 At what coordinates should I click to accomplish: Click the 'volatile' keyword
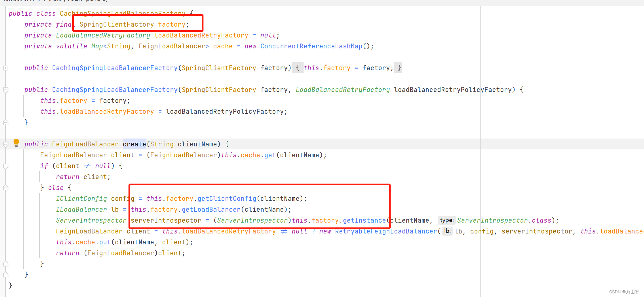[x=71, y=46]
